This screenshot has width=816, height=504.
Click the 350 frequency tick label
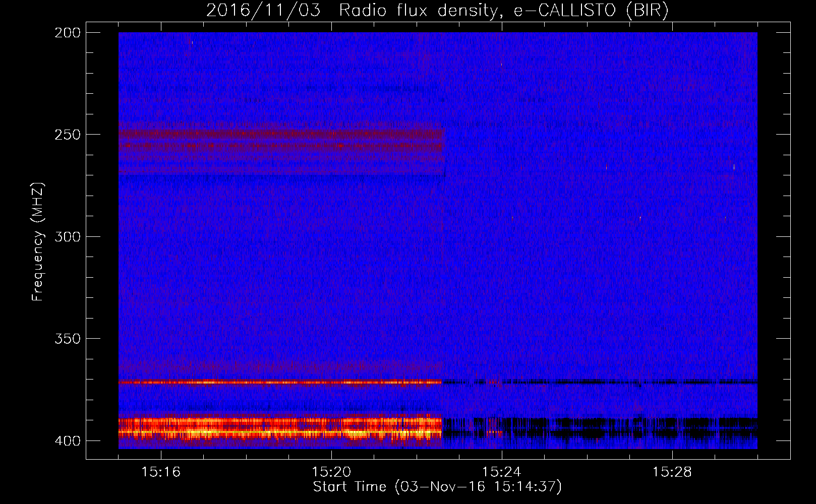68,339
